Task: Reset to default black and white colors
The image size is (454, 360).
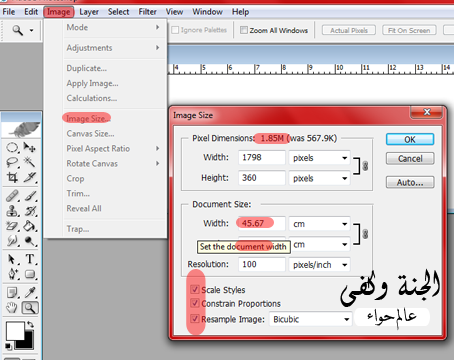Action: click(x=8, y=347)
